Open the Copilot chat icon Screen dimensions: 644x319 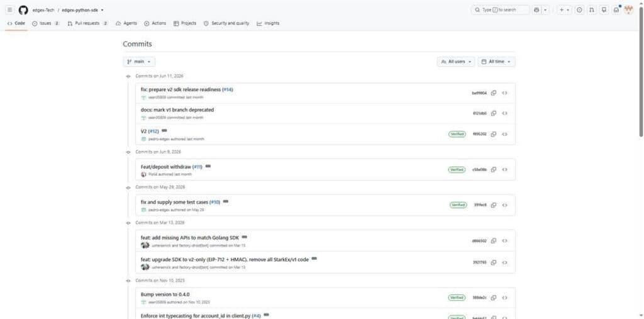pos(536,10)
